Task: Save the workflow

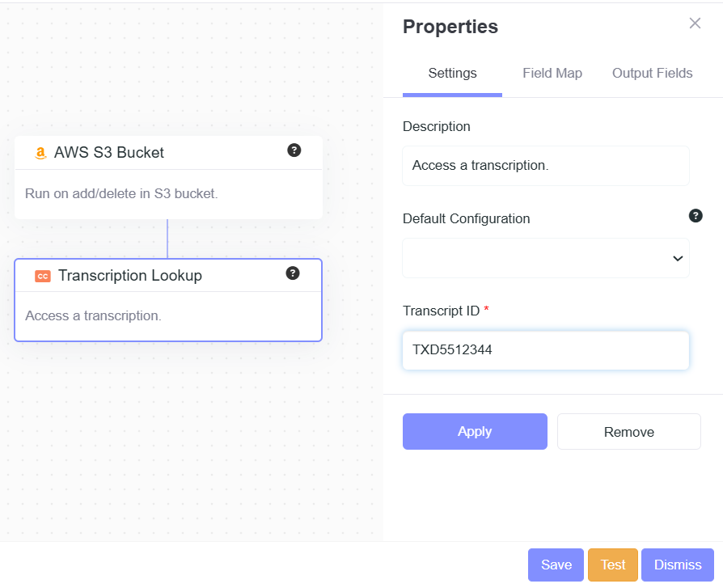Action: click(556, 565)
